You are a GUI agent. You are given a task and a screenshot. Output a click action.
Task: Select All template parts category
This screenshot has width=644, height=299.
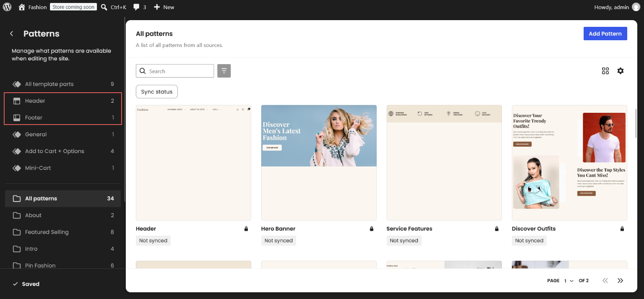[x=63, y=84]
